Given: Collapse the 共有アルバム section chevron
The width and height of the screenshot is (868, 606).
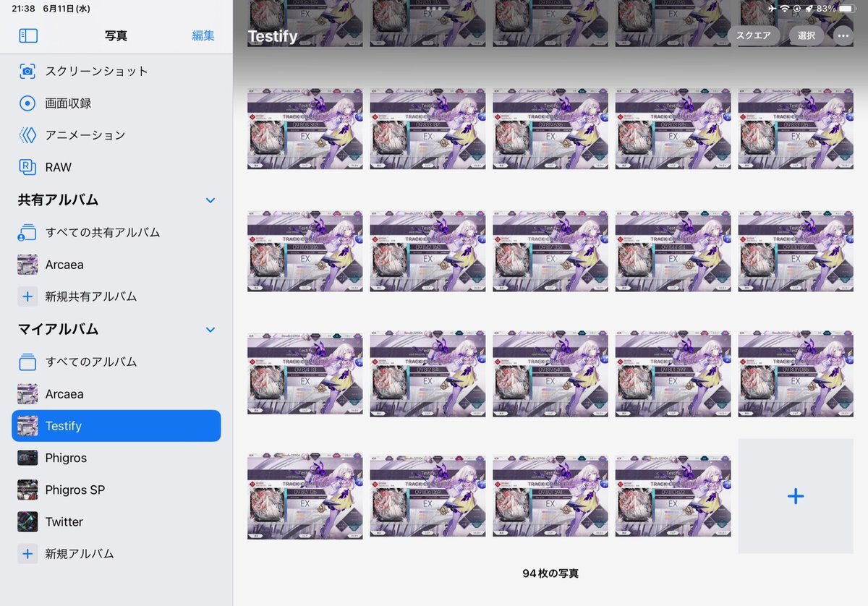Looking at the screenshot, I should [x=210, y=200].
